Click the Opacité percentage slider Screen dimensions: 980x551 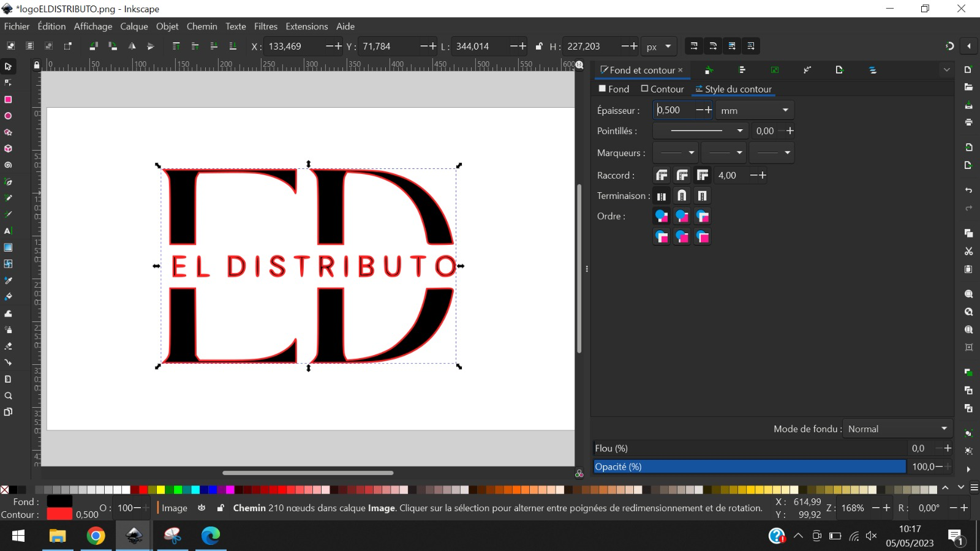750,467
